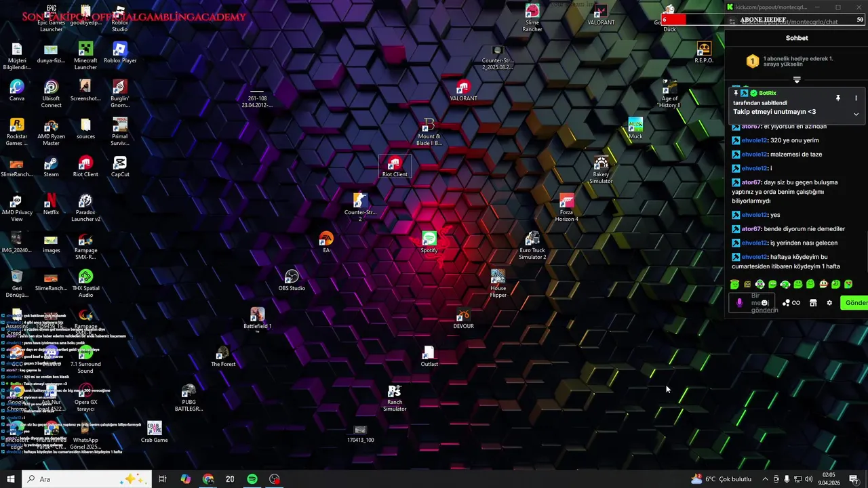Select the Forza Horizon 4 desktop icon

pos(567,208)
